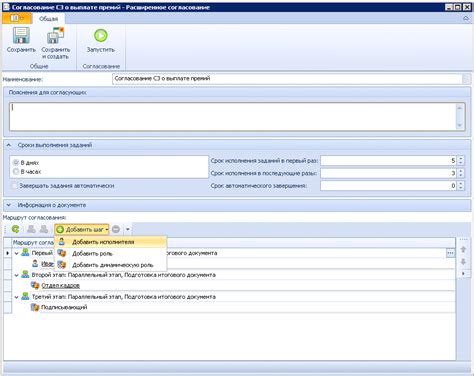Click the row indicator arrow of first stage
Screen dimensions: 474x376
coord(8,253)
